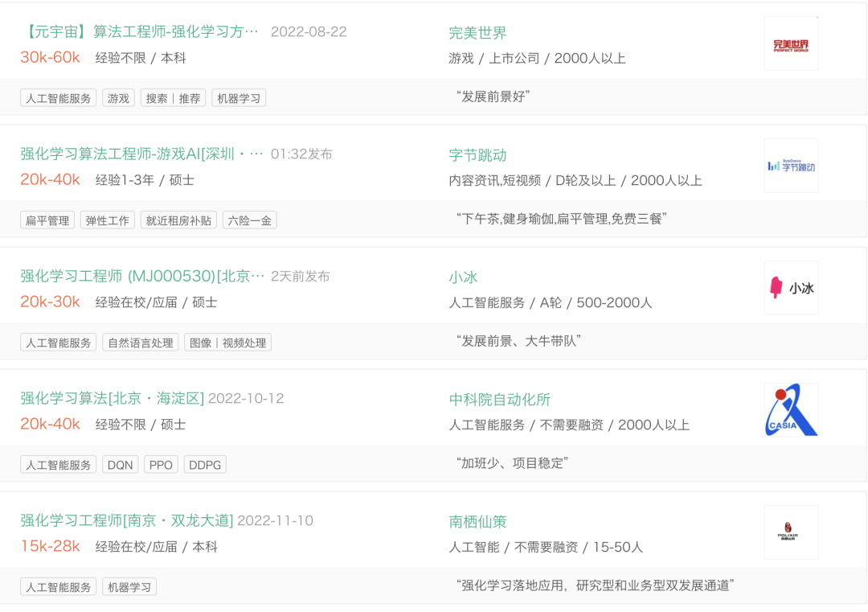Click the “发展前景、大牛带队” quote
Viewport: 868px width, 612px height.
point(518,341)
